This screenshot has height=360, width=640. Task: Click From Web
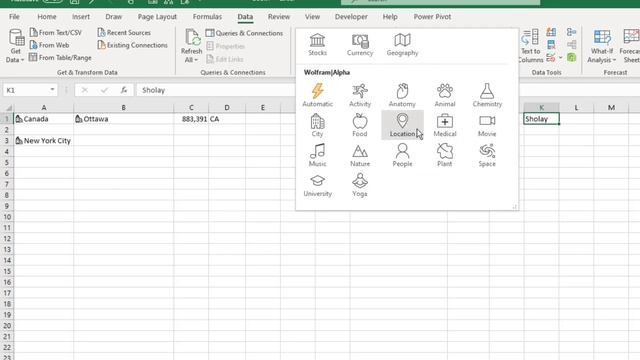(x=49, y=45)
